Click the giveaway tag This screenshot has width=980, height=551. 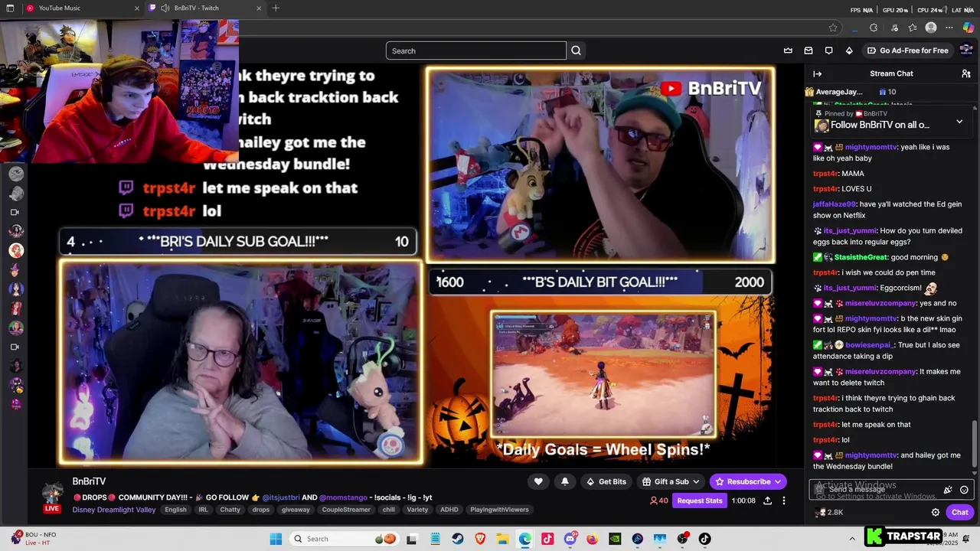coord(296,510)
